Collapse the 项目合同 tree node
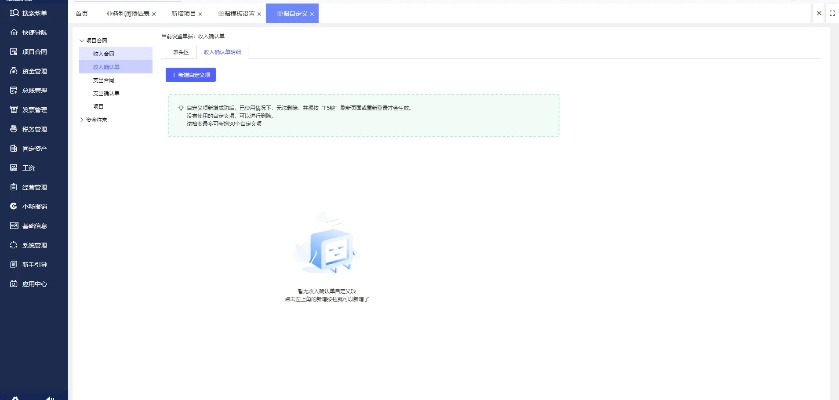The image size is (839, 400). click(x=82, y=40)
